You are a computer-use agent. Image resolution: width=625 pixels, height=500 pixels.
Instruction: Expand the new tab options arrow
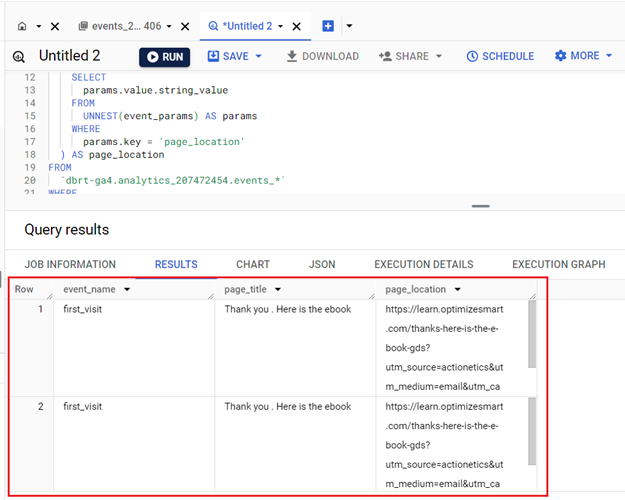click(x=350, y=26)
